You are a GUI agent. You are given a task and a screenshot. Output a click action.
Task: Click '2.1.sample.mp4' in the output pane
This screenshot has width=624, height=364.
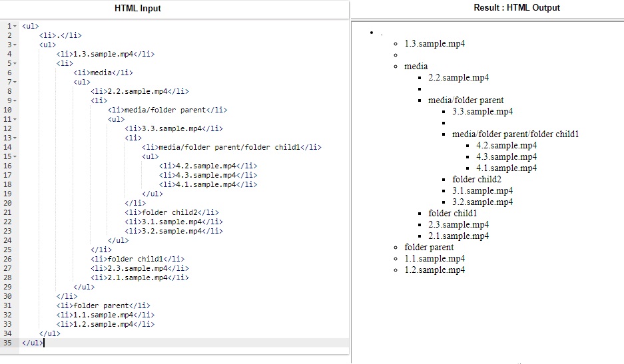pos(458,236)
